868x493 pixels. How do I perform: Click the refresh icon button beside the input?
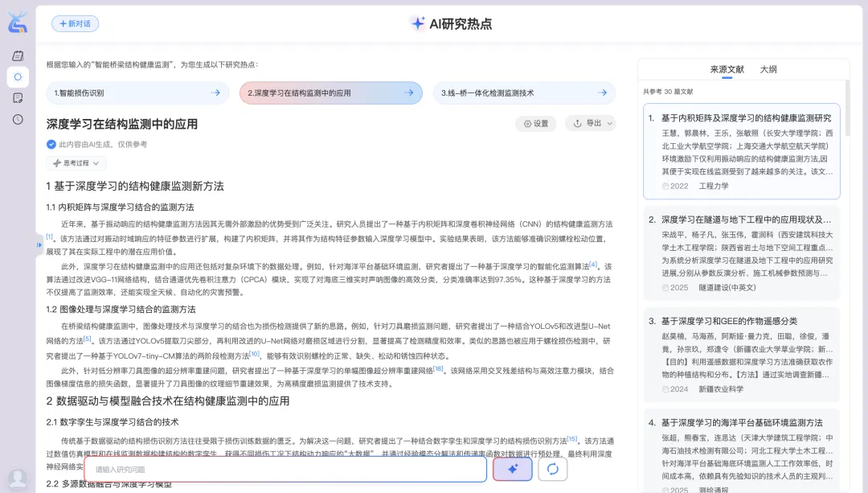pos(553,469)
